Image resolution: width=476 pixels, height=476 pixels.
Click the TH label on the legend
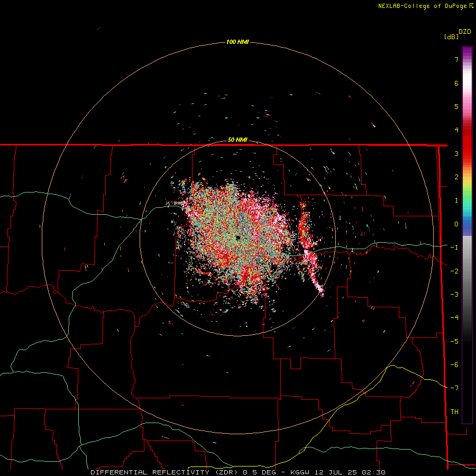(454, 411)
